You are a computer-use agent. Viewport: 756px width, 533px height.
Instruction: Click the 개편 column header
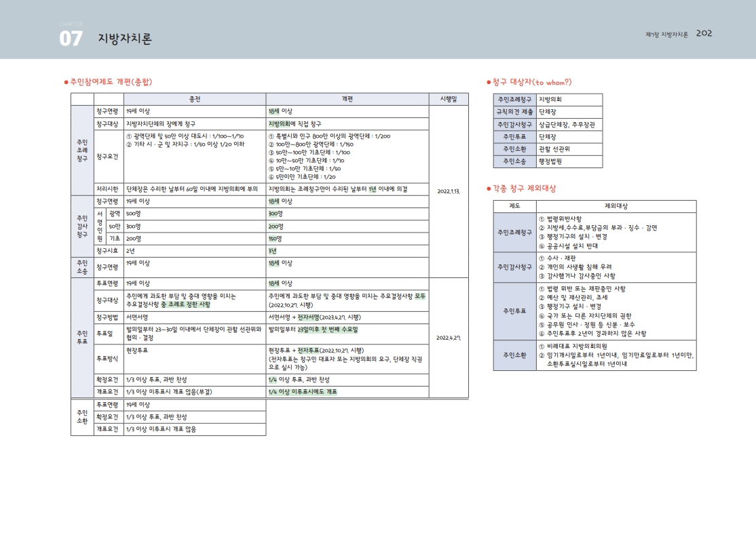pyautogui.click(x=347, y=99)
